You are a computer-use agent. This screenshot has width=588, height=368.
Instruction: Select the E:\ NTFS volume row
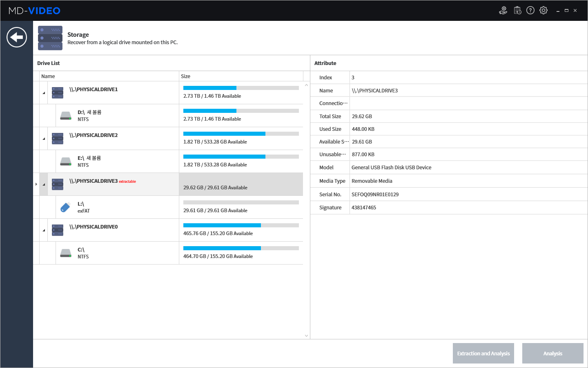click(x=168, y=162)
